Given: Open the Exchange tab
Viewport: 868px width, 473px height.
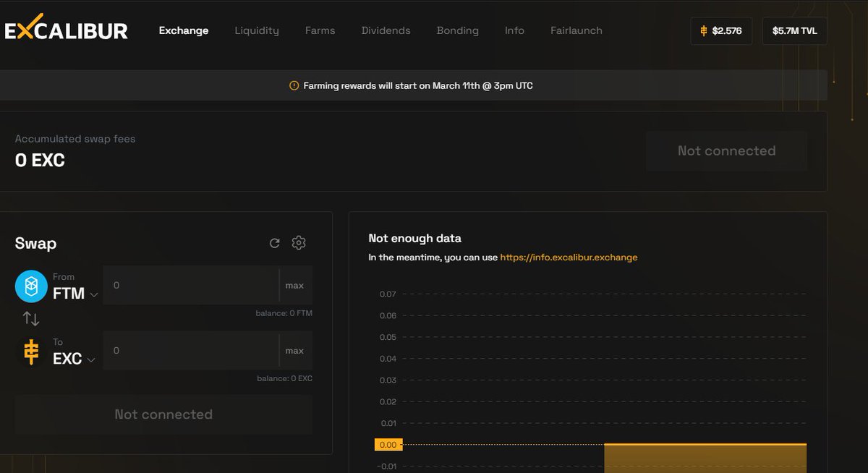Looking at the screenshot, I should coord(184,30).
